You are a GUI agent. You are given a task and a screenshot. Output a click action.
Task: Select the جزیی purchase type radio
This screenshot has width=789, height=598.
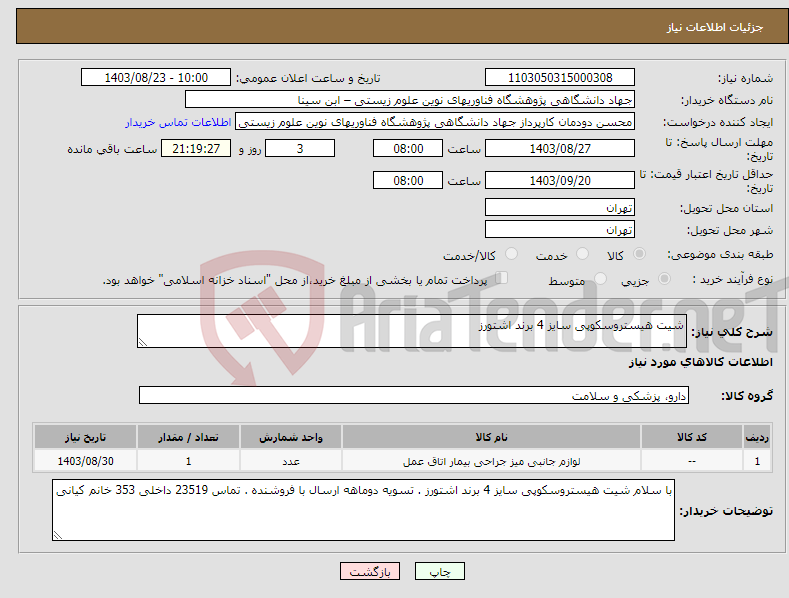point(664,279)
